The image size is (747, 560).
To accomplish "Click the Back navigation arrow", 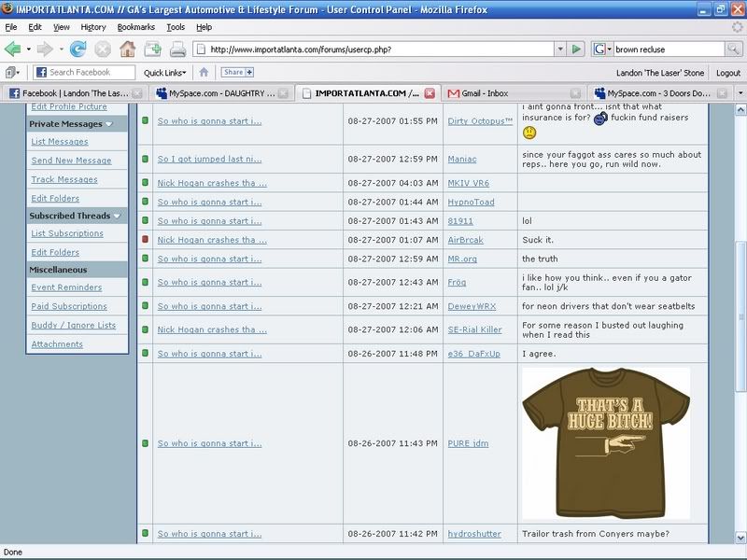I will [13, 49].
